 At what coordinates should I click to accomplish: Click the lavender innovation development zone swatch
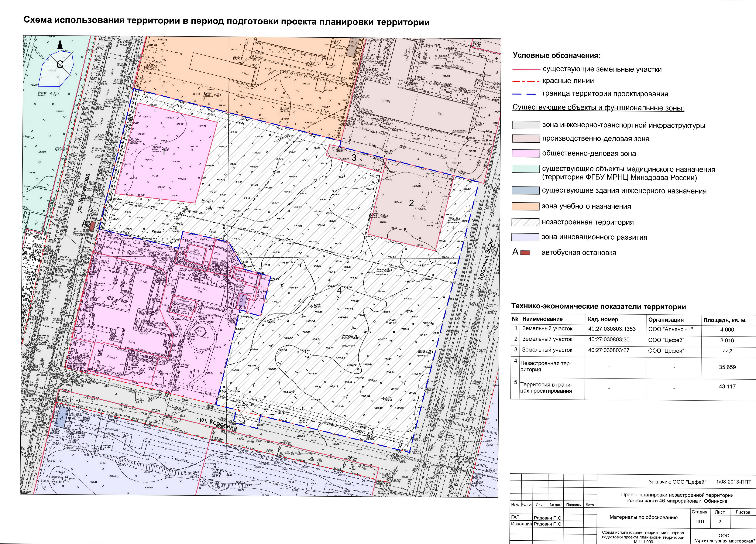click(525, 237)
